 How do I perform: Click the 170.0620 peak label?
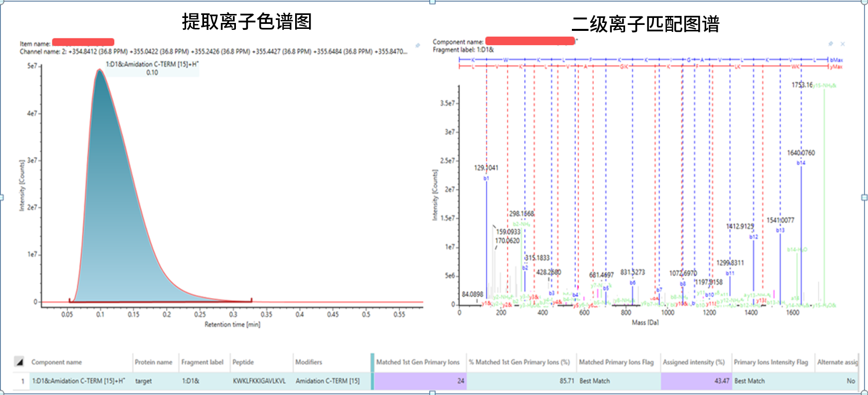(x=507, y=241)
